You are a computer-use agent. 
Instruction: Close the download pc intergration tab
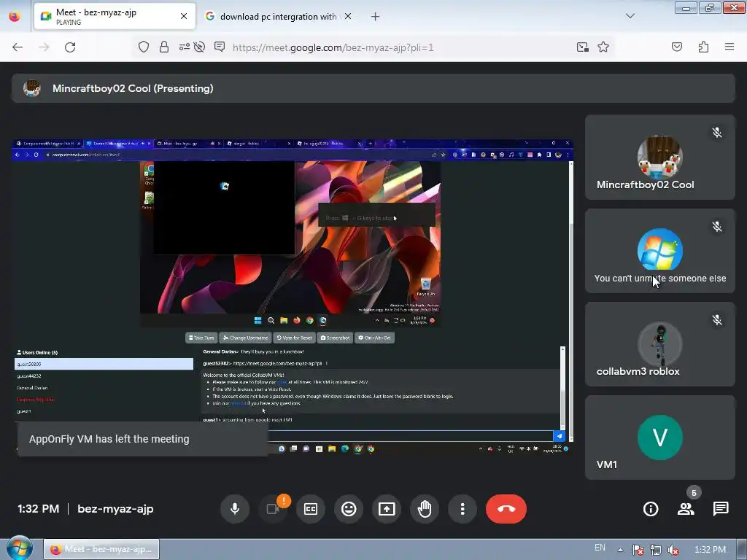(x=348, y=16)
